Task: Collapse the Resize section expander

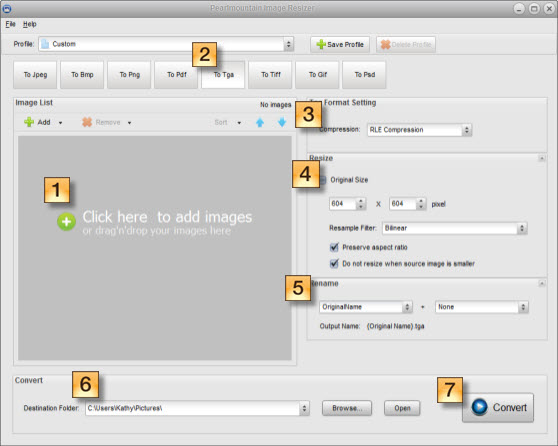Action: point(542,158)
